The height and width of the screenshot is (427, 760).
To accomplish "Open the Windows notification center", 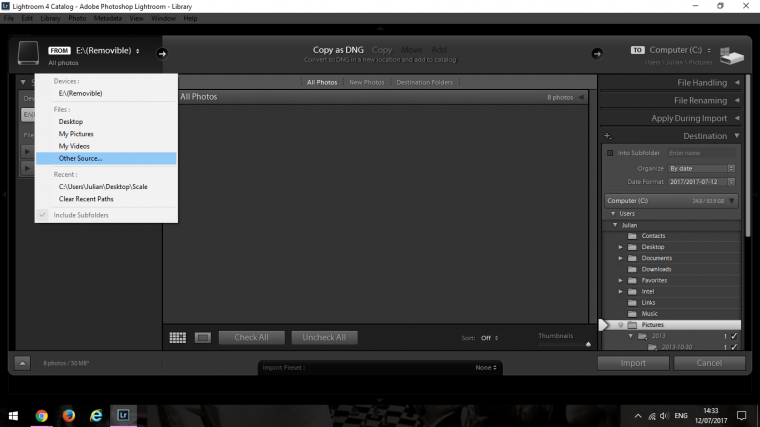I will [x=742, y=416].
